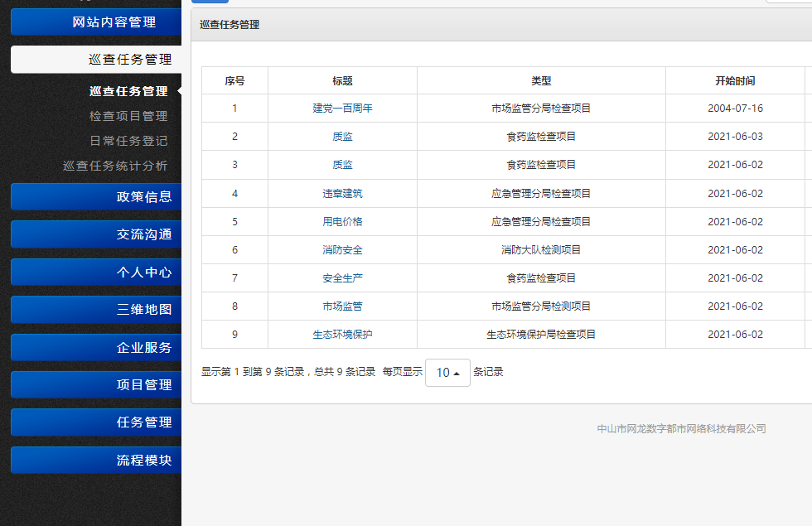Select the 巡查任务管理 main menu header
The width and height of the screenshot is (812, 526).
96,60
